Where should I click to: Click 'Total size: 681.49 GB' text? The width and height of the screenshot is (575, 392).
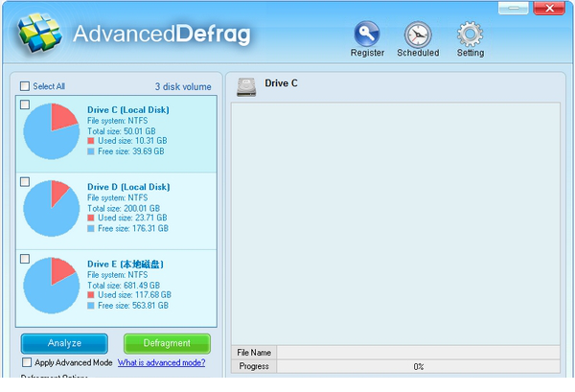(x=124, y=285)
